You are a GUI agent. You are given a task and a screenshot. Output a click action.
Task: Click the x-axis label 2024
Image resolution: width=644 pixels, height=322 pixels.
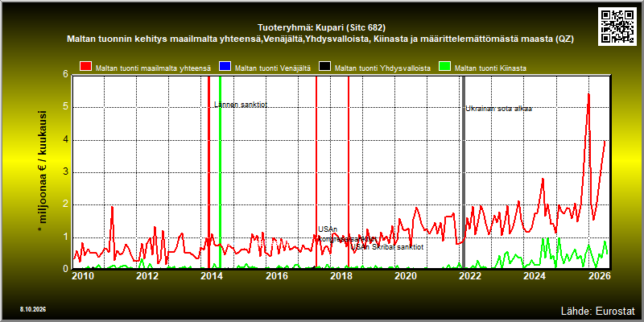tap(535, 275)
